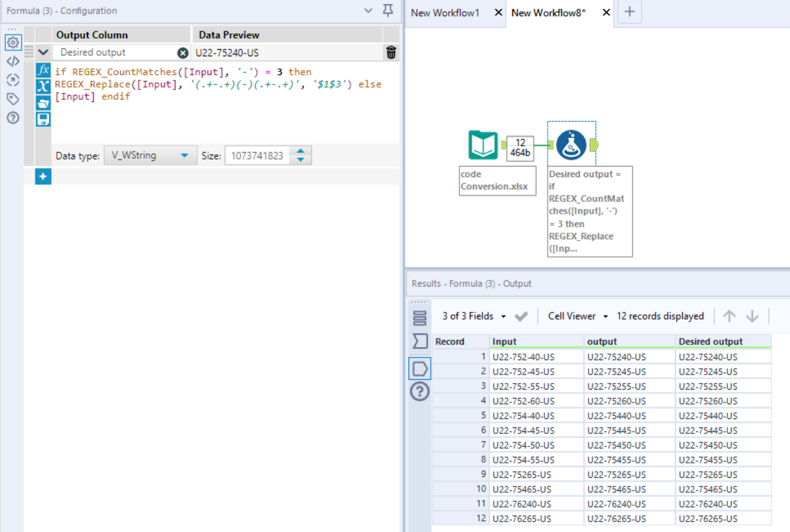Switch to the New Workflow1 tab
790x532 pixels.
pos(444,12)
